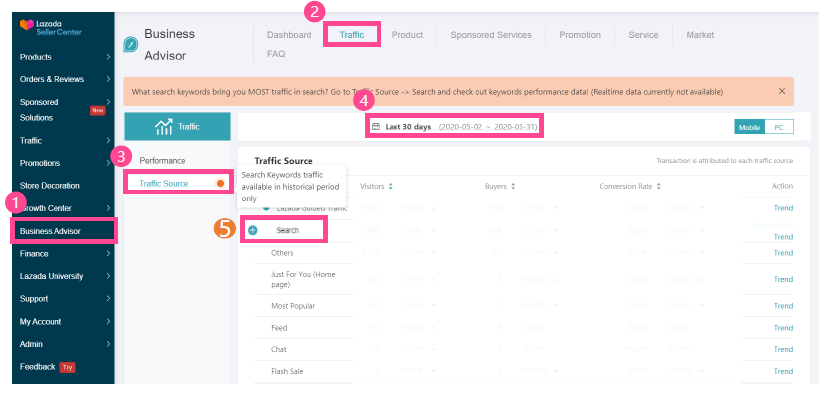Click the Others traffic source row label

[282, 253]
